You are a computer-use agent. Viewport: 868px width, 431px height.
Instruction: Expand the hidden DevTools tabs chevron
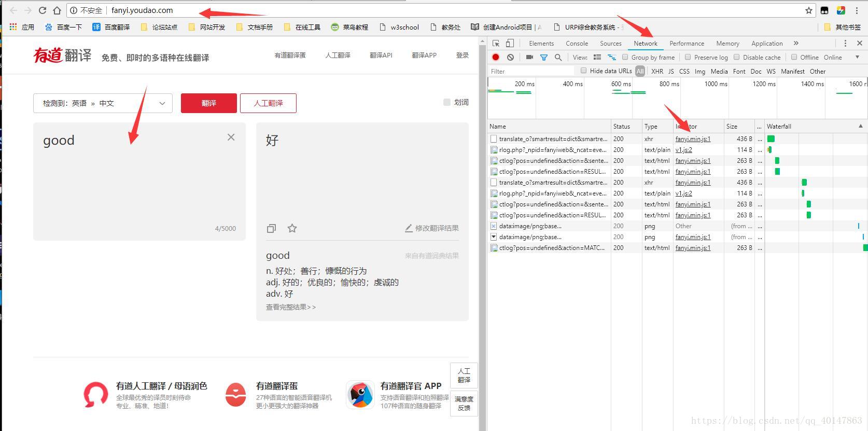796,44
